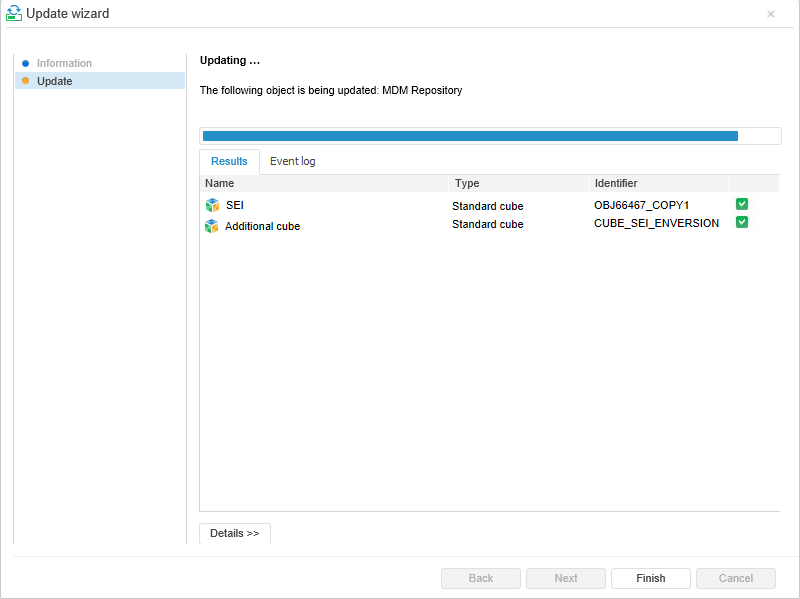Sort by the Type column header

click(518, 183)
